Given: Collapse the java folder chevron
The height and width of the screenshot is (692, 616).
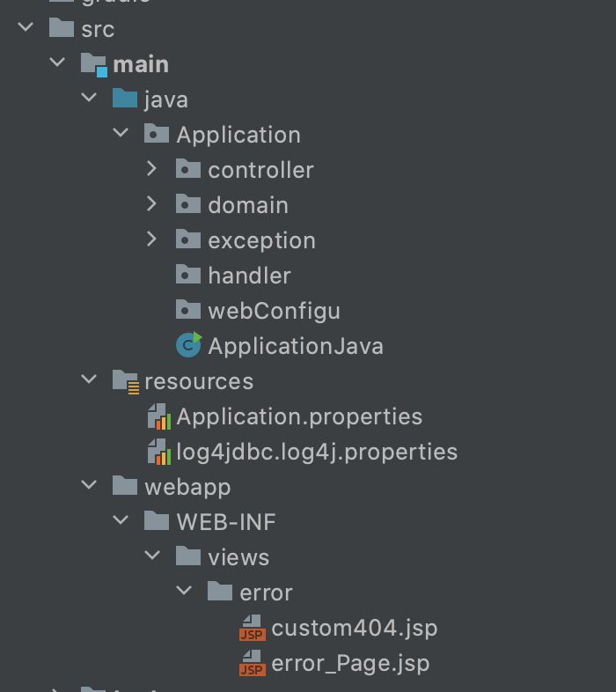Looking at the screenshot, I should pos(89,98).
